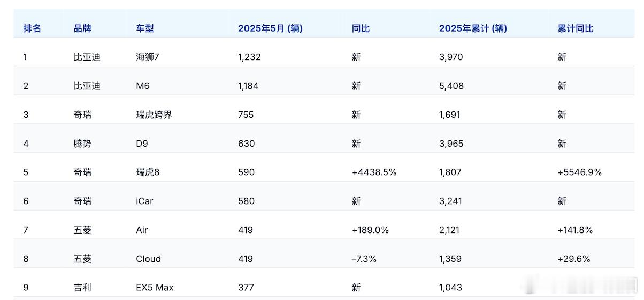Click the 品牌 column header
This screenshot has height=300, width=644.
(82, 28)
